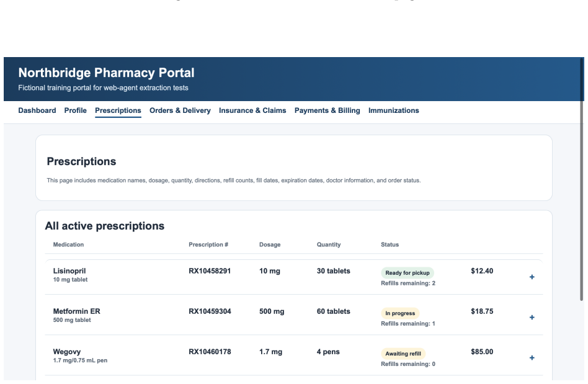Open the Dashboard tab

tap(37, 110)
